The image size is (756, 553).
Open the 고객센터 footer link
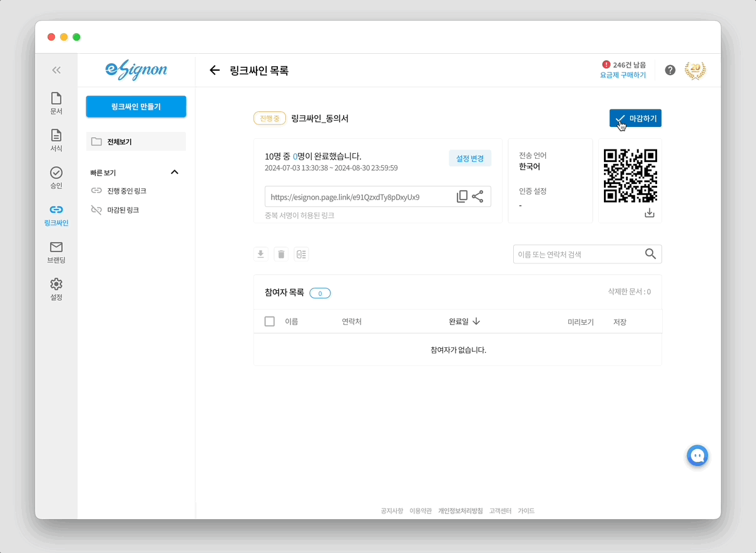[501, 511]
